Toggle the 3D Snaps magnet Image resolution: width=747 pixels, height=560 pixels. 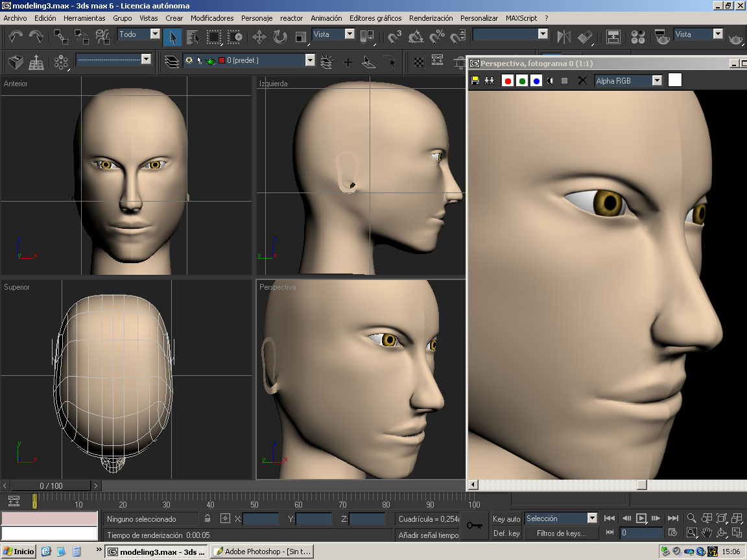[394, 37]
